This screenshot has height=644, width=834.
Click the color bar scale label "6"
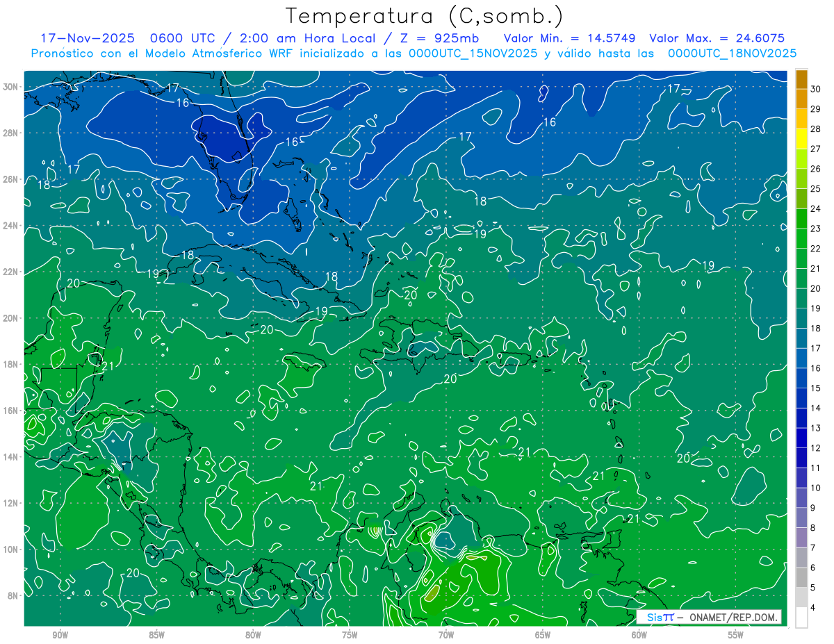813,568
